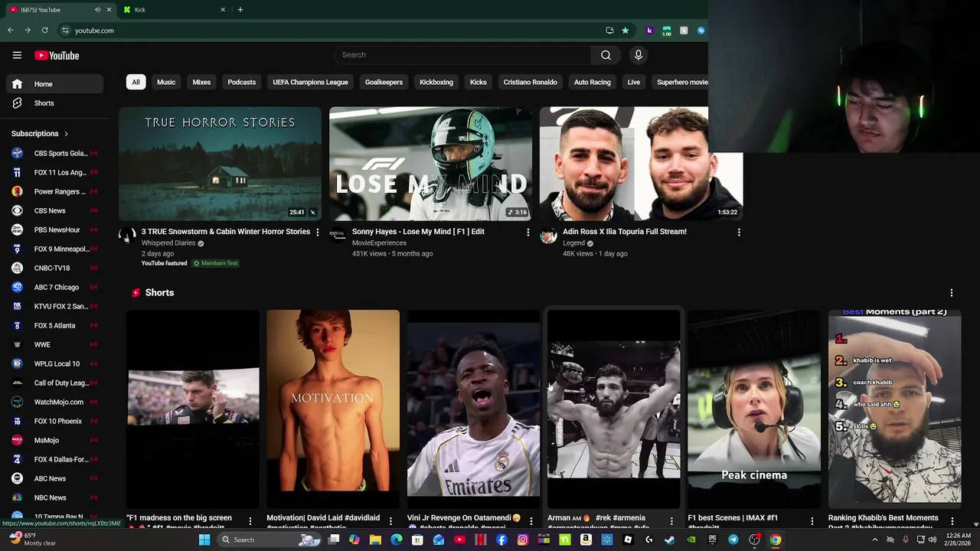
Task: Click the search magnifier button
Action: pyautogui.click(x=606, y=55)
